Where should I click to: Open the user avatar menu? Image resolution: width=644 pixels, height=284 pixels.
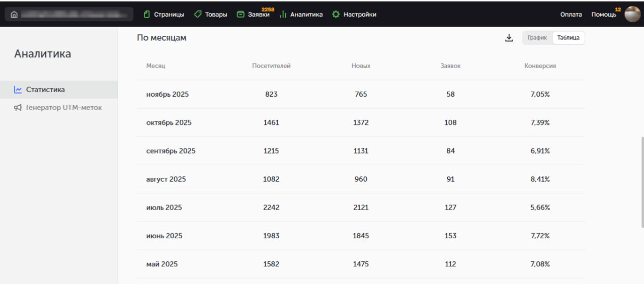click(632, 14)
